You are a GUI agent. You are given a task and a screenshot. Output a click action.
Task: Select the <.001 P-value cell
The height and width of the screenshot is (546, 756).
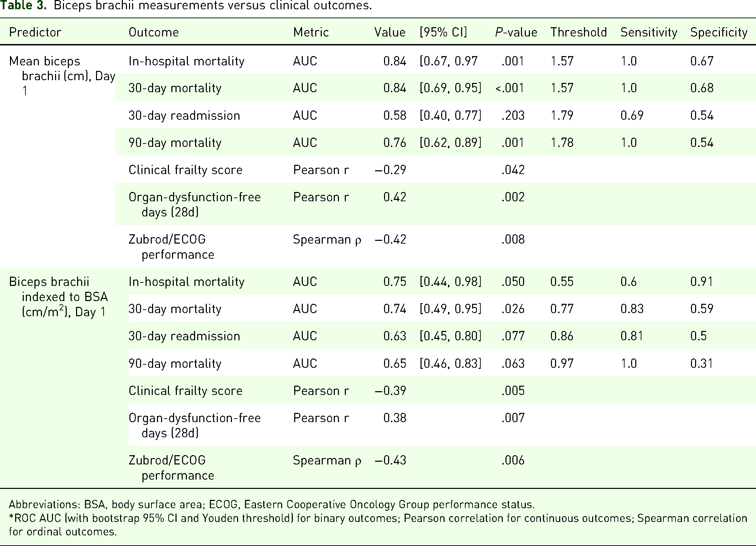pyautogui.click(x=510, y=88)
